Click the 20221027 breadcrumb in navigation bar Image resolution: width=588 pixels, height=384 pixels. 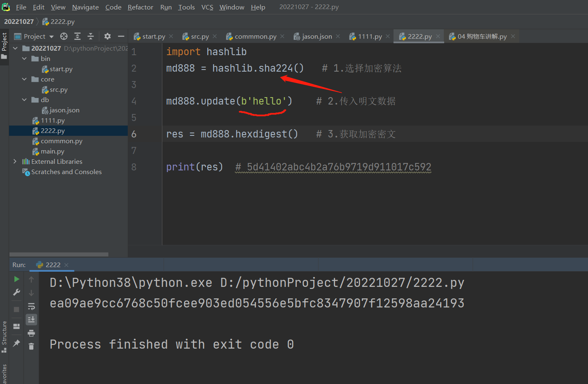19,21
